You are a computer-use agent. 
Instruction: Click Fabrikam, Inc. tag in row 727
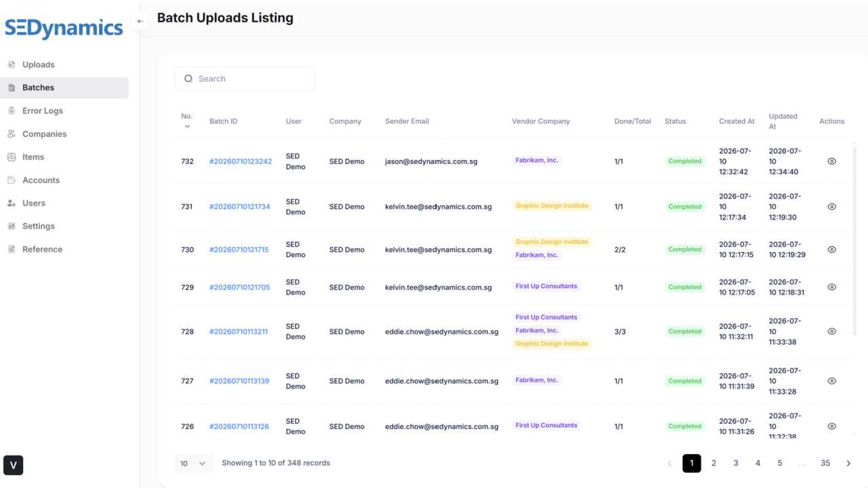tap(537, 380)
